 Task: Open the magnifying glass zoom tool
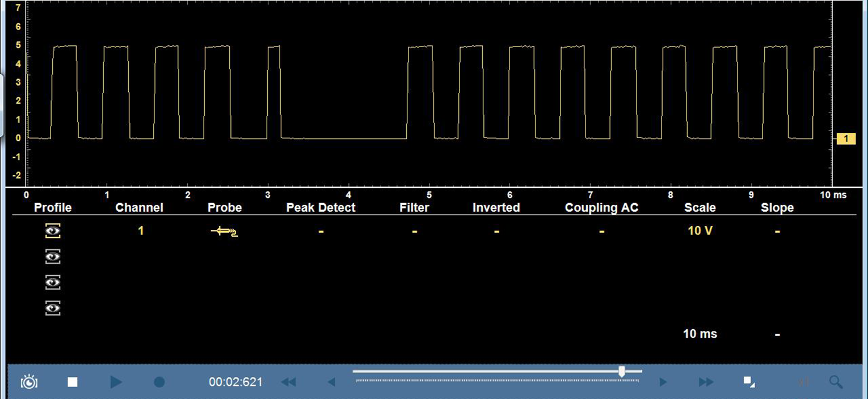pos(836,382)
